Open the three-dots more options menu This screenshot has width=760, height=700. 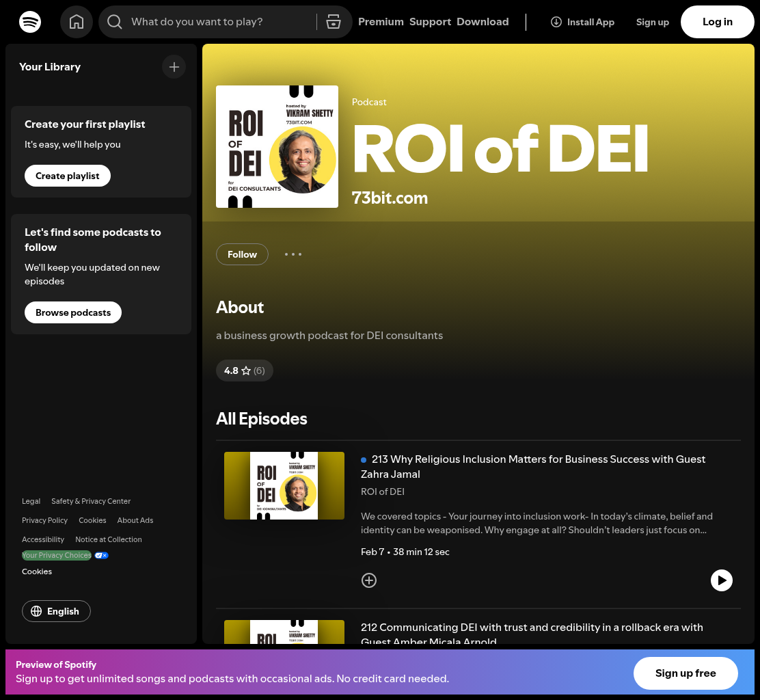coord(293,254)
